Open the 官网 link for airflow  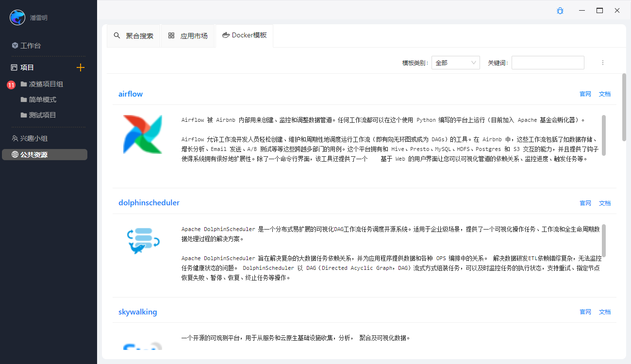(x=585, y=94)
